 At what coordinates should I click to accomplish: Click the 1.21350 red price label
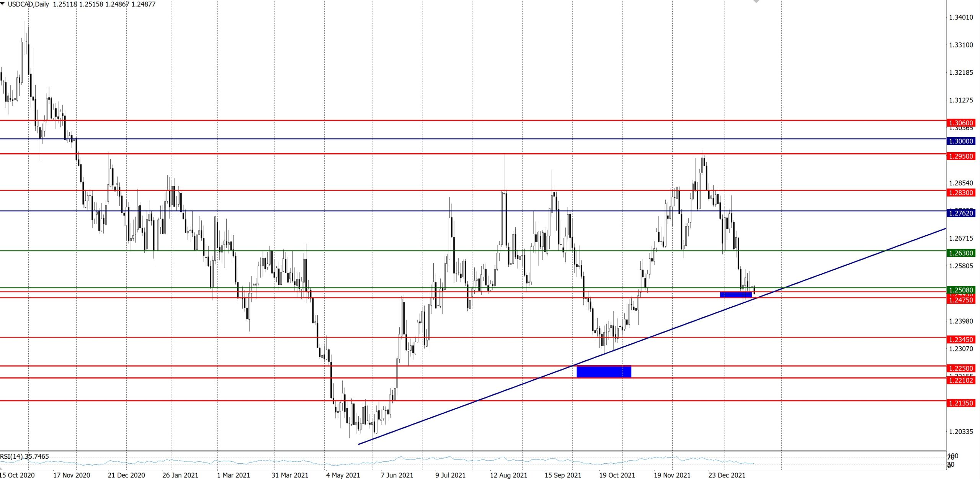pos(961,403)
